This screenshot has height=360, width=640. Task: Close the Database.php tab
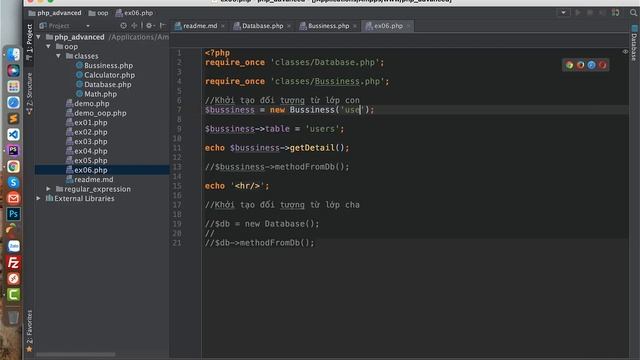click(289, 26)
